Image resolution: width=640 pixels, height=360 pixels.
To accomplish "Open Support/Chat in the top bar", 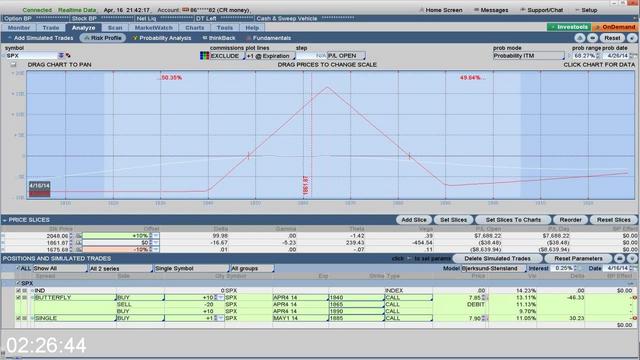I will (x=542, y=10).
